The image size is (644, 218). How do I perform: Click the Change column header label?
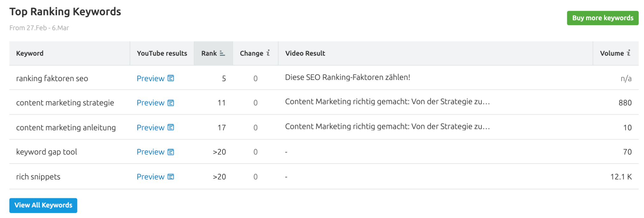coord(252,53)
